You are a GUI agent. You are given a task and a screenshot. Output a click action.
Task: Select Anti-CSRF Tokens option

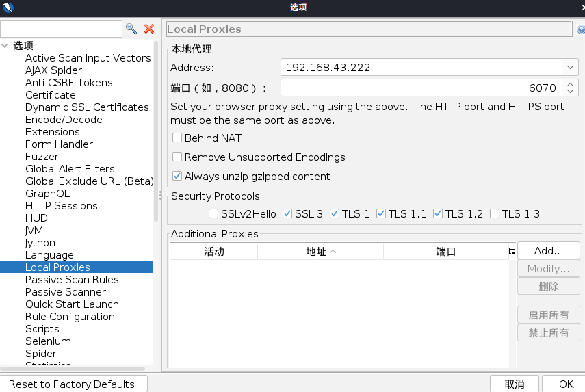coord(68,82)
